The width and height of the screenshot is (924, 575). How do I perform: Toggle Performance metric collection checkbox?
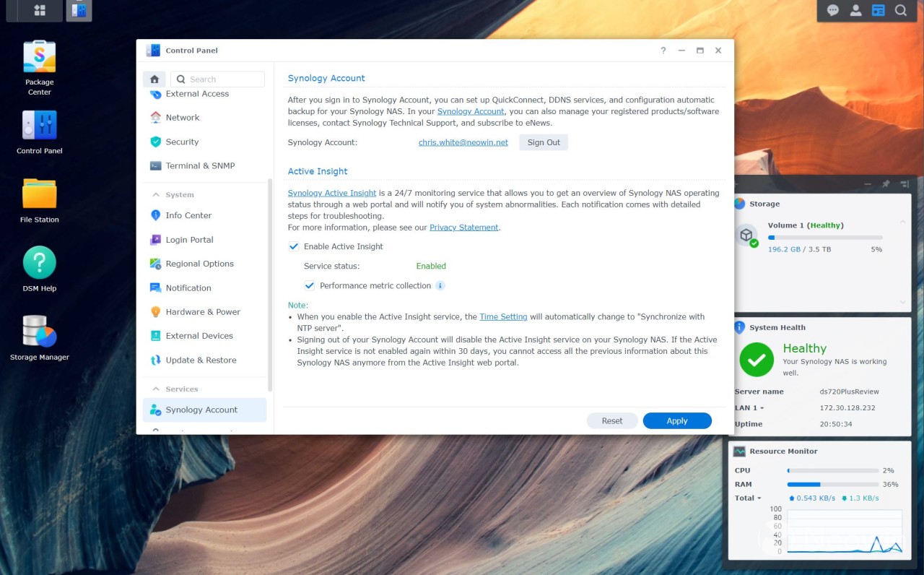coord(310,285)
